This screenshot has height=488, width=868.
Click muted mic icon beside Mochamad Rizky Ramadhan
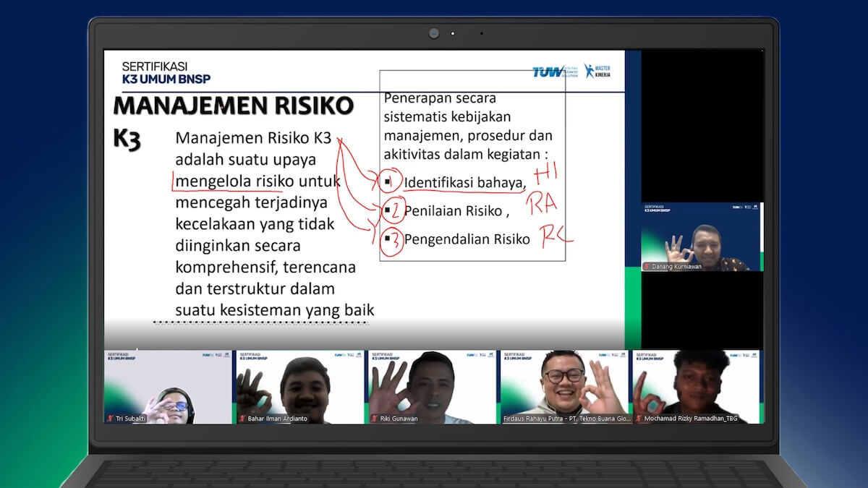639,419
